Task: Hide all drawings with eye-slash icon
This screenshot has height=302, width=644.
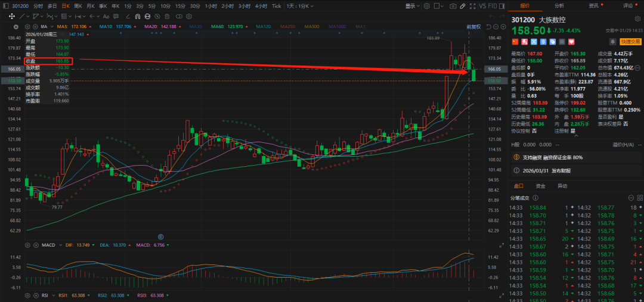Action: [x=157, y=17]
